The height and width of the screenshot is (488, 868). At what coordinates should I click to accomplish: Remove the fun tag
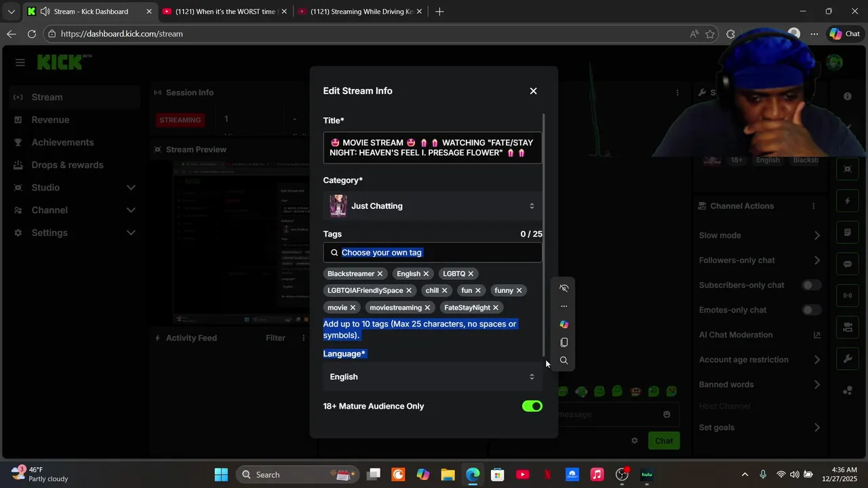pos(478,291)
